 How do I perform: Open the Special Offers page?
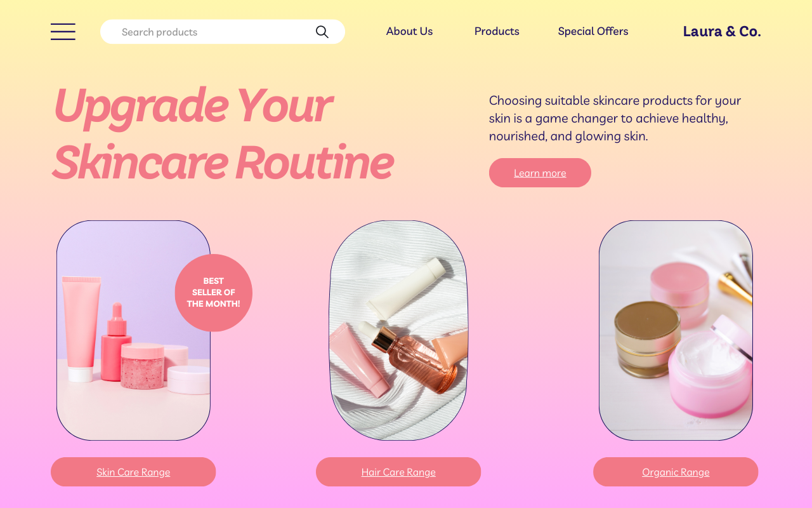point(593,31)
